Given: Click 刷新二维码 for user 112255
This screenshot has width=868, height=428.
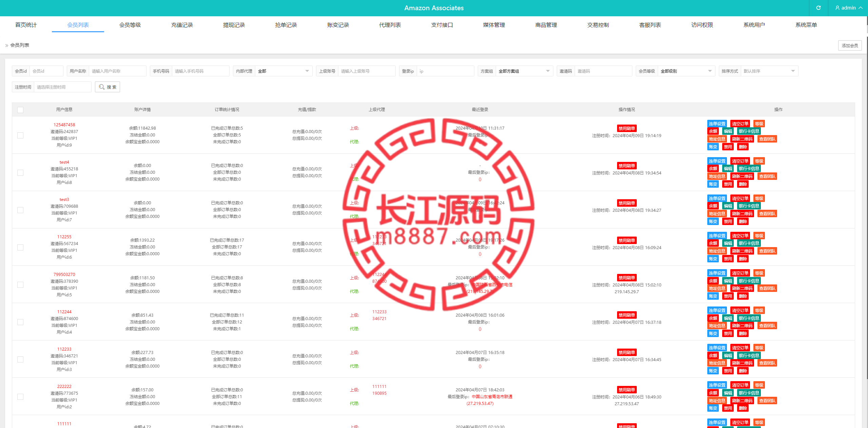Looking at the screenshot, I should [742, 251].
